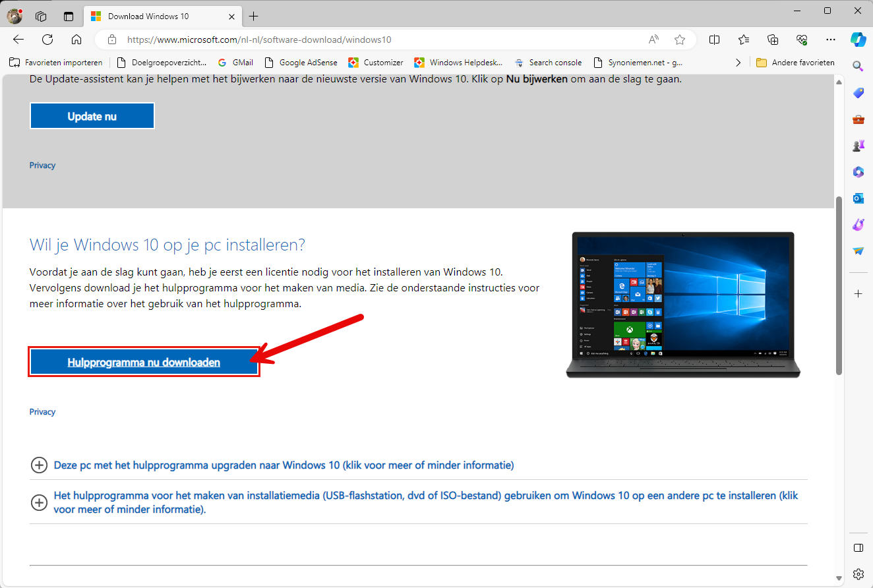Open the Workspaces icon
Viewport: 873px width, 588px height.
[x=41, y=16]
